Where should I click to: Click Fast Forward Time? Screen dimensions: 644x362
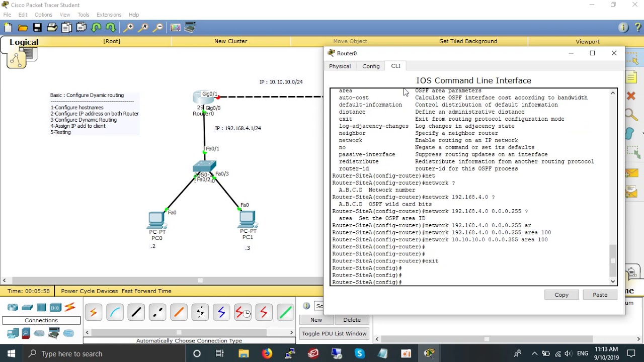[x=146, y=291]
